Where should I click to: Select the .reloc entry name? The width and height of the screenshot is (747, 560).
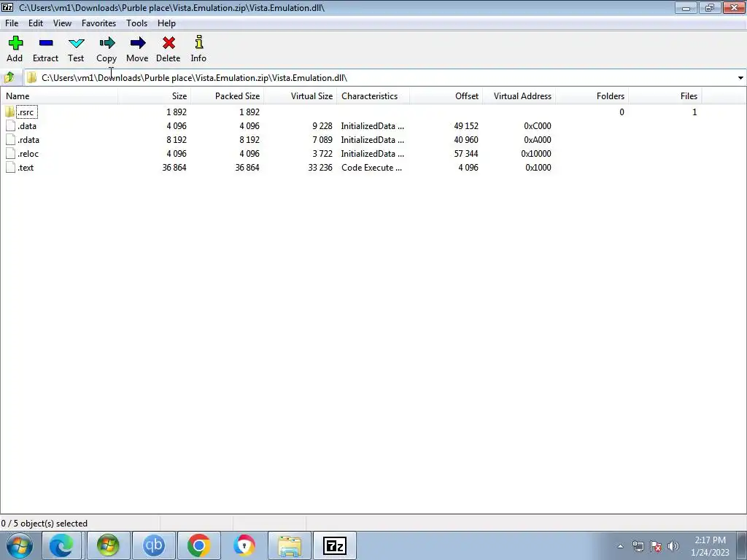coord(28,154)
